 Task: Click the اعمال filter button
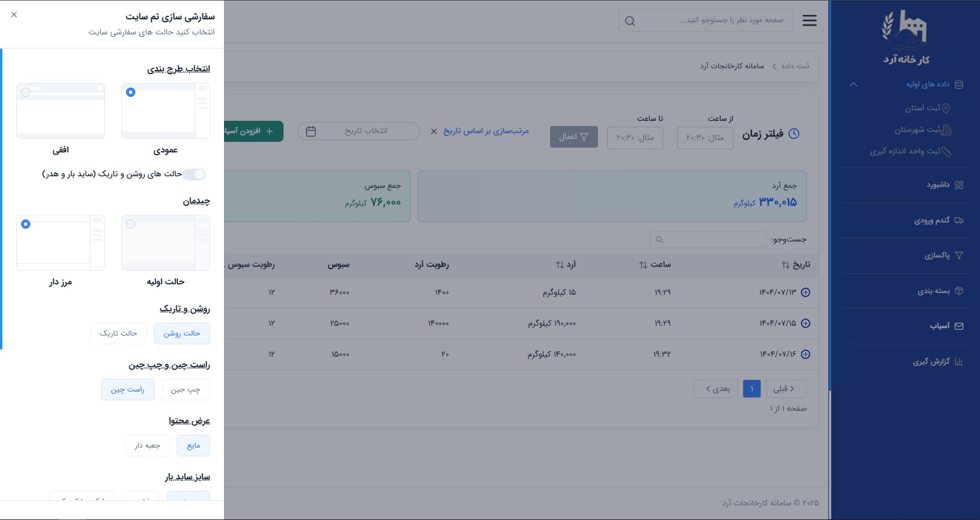(x=574, y=137)
